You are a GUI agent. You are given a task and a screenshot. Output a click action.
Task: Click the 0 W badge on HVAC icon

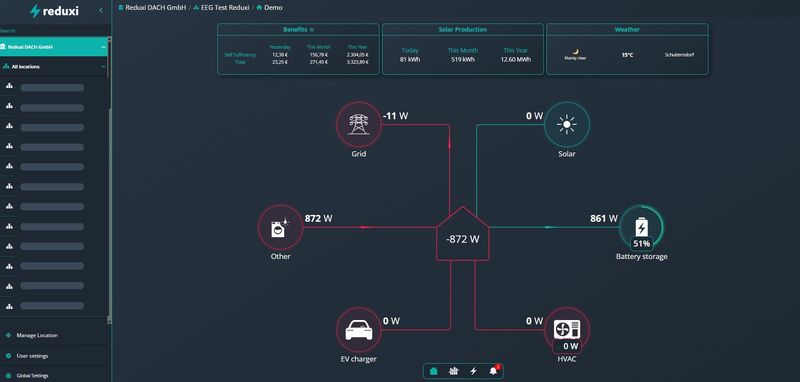[x=567, y=346]
